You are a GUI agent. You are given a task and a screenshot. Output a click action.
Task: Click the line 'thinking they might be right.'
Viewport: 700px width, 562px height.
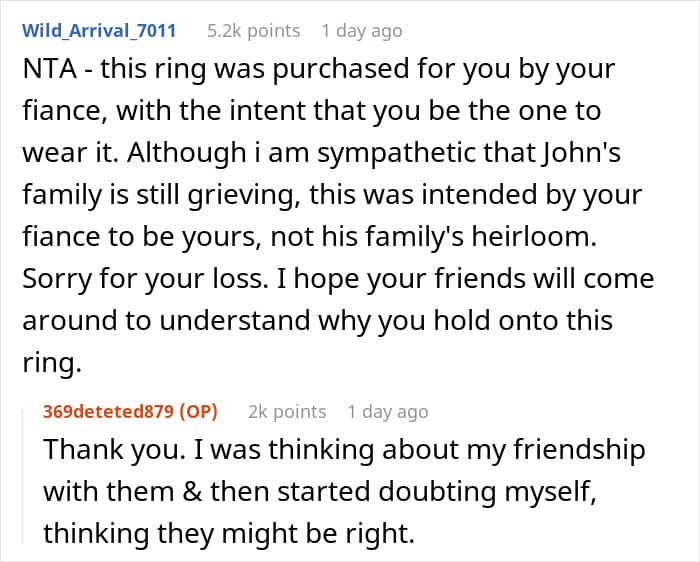click(x=229, y=533)
